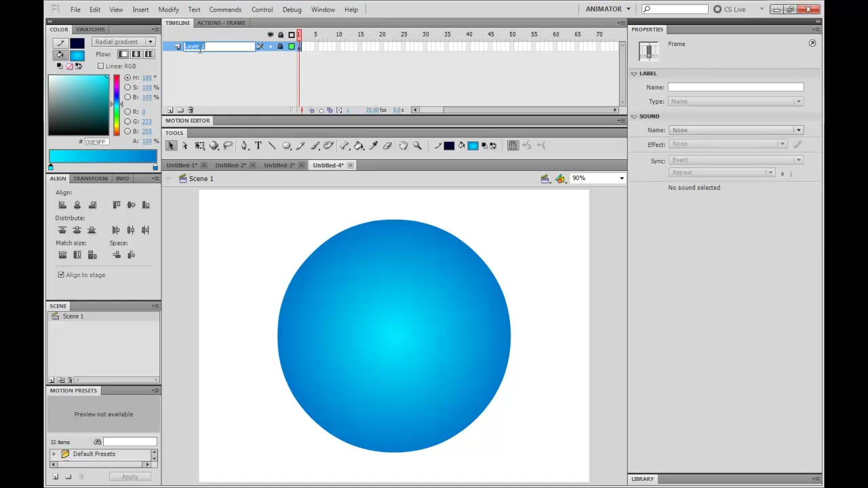Choose the Hand tool

(x=403, y=145)
